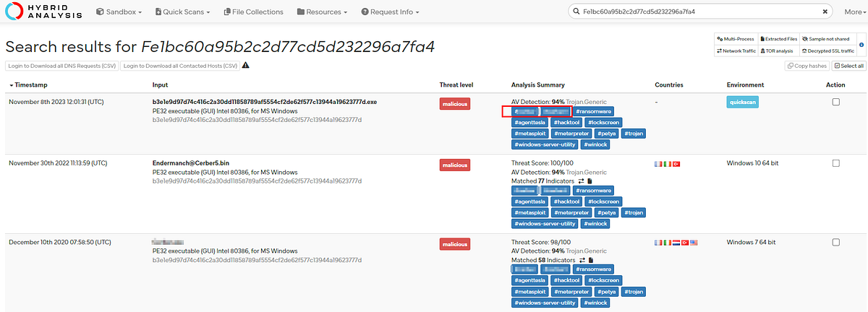Click the Copy hashes button

click(807, 66)
